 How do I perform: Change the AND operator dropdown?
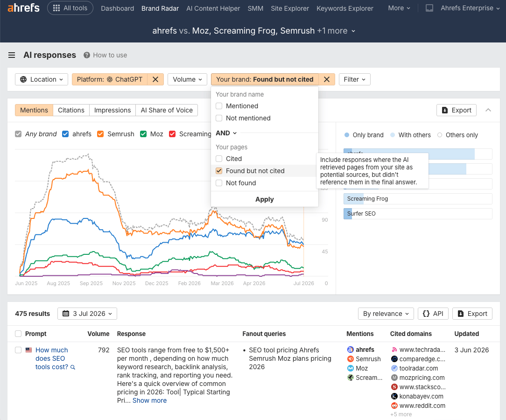pyautogui.click(x=226, y=133)
